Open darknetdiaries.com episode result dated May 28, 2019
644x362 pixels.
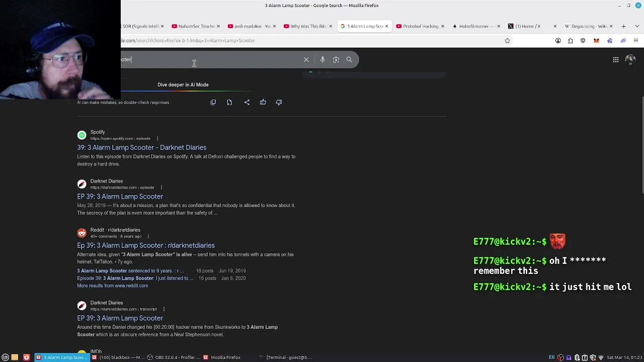pyautogui.click(x=120, y=197)
